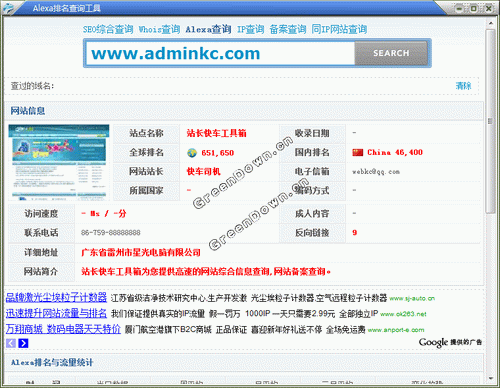This screenshot has height=388, width=500.
Task: Maximize the Alexa tool window
Action: tap(473, 8)
